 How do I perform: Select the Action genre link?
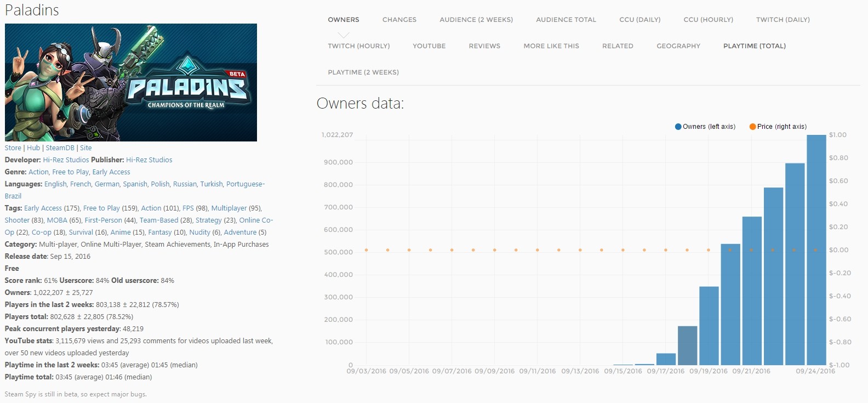tap(38, 172)
